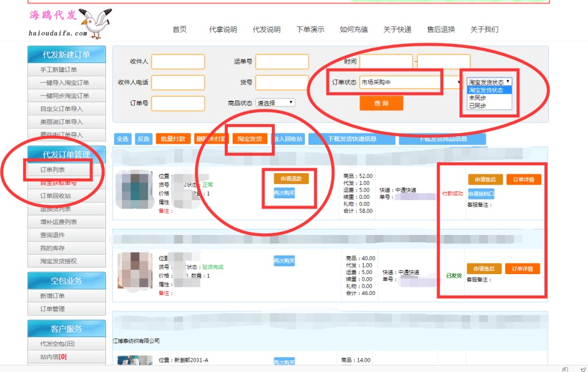
Task: Select 未同步 option in the dropdown list
Action: (478, 98)
